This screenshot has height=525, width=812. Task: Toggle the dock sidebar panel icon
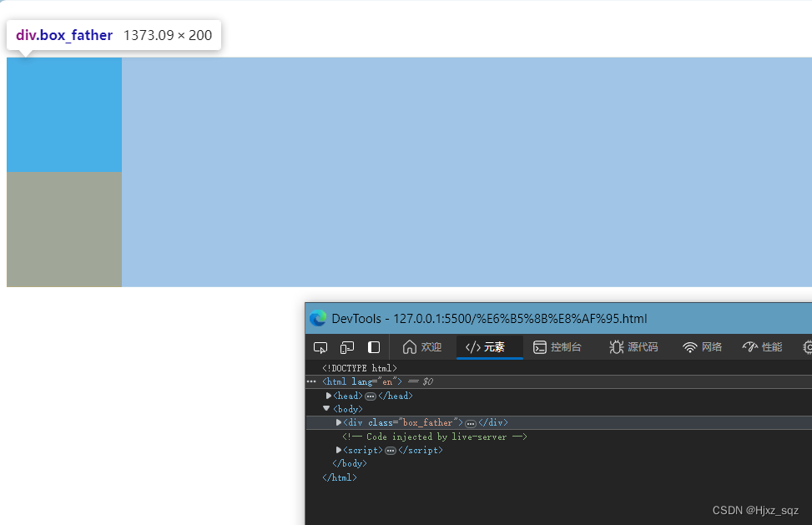(x=373, y=347)
